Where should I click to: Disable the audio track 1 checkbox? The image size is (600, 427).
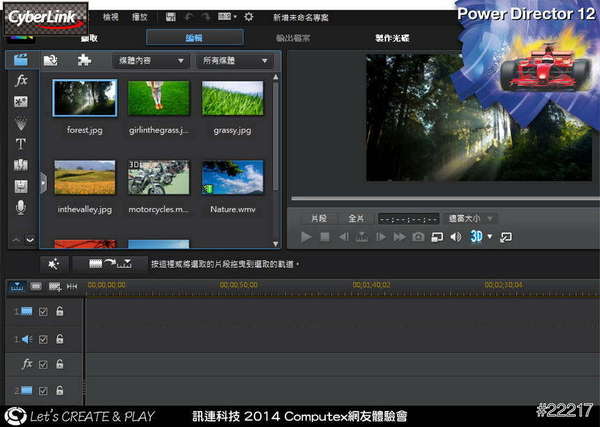click(43, 339)
